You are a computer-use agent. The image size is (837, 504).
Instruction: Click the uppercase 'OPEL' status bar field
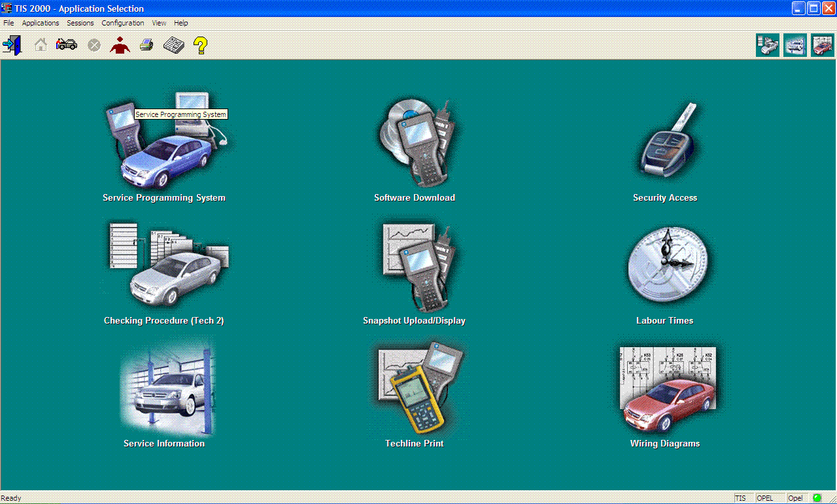[x=770, y=498]
